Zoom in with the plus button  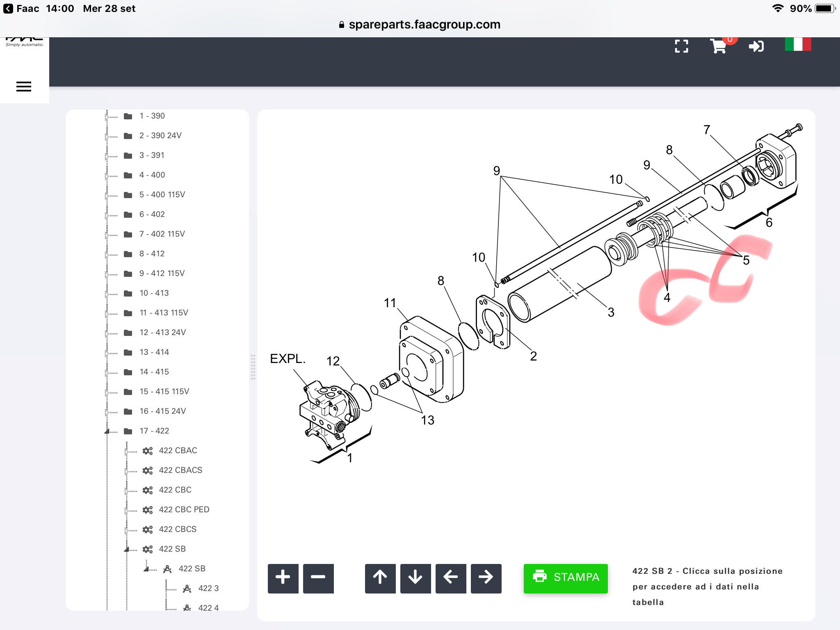click(x=283, y=578)
